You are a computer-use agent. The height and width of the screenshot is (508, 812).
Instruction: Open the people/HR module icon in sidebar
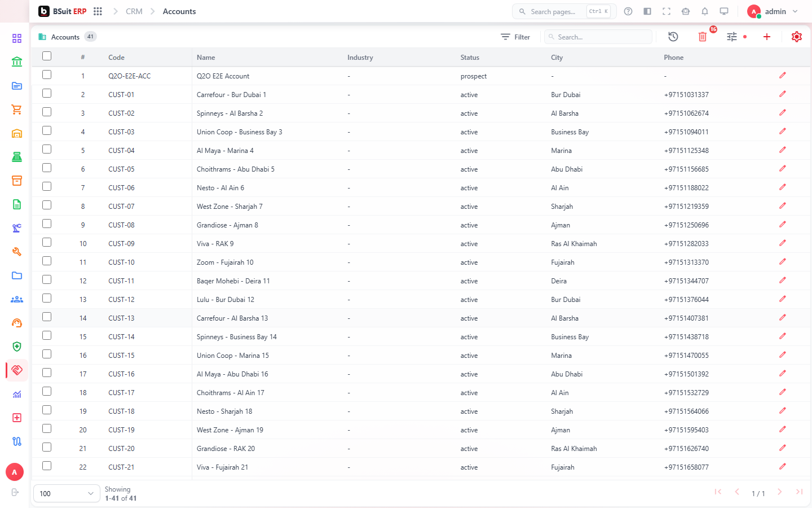[17, 299]
